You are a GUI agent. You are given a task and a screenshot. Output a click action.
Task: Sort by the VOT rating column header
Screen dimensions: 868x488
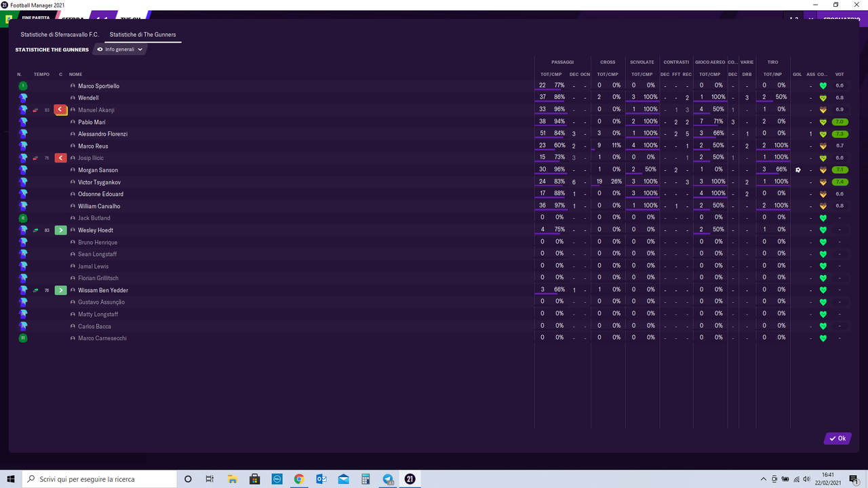coord(840,74)
